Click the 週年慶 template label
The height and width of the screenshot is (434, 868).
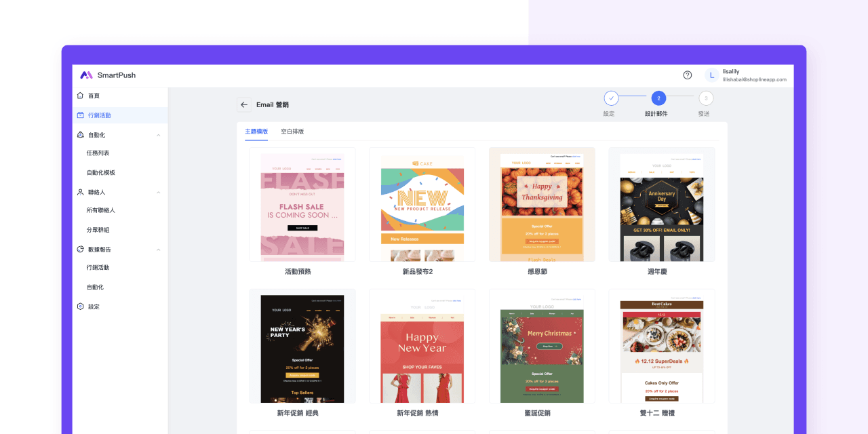pyautogui.click(x=658, y=272)
